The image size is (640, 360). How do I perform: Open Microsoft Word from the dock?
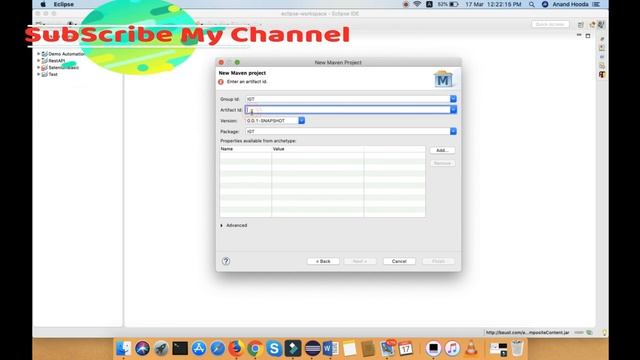tap(330, 348)
